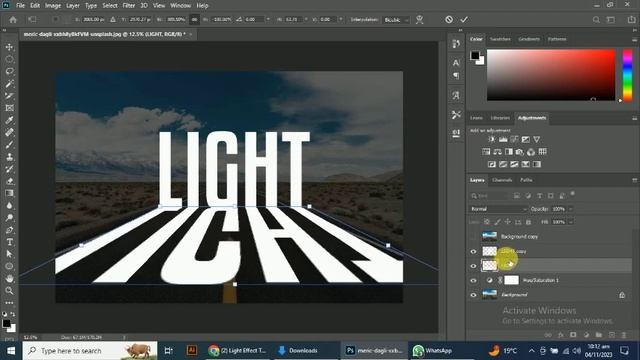Add a Brightness/Contrast adjustment
The width and height of the screenshot is (640, 360).
(492, 140)
